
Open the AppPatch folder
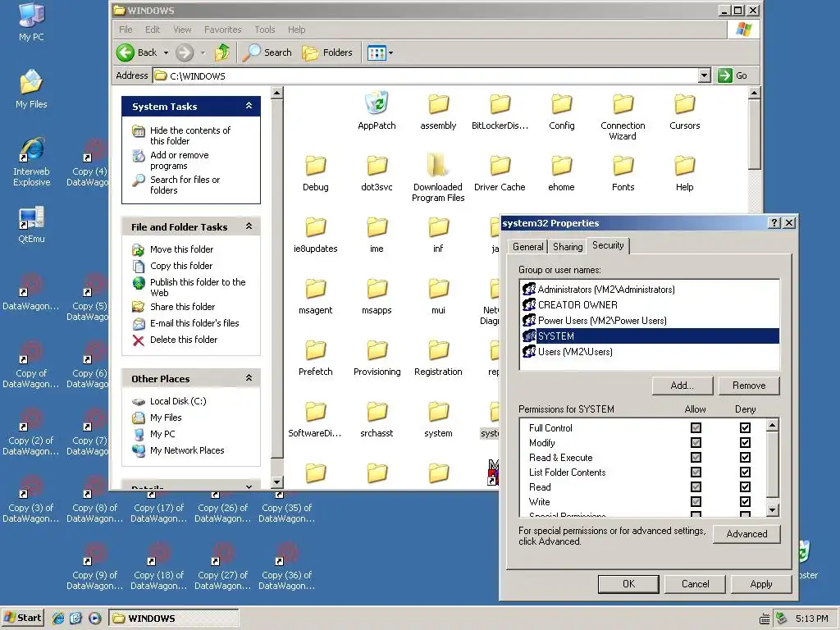pyautogui.click(x=377, y=111)
